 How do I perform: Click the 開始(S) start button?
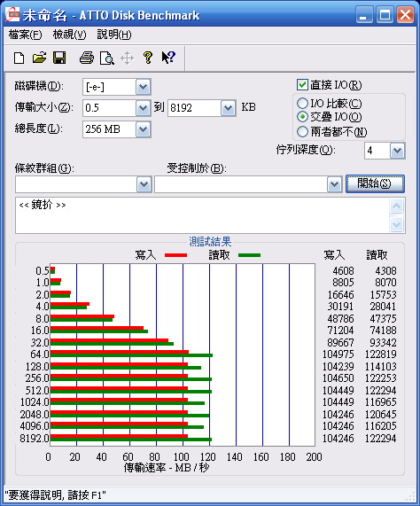pyautogui.click(x=375, y=184)
